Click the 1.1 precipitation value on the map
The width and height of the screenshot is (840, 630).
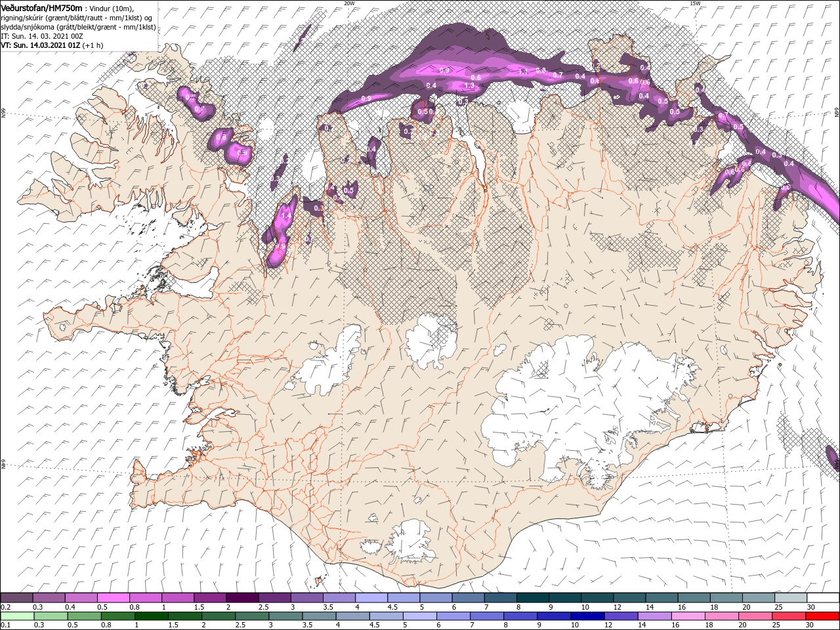point(524,72)
